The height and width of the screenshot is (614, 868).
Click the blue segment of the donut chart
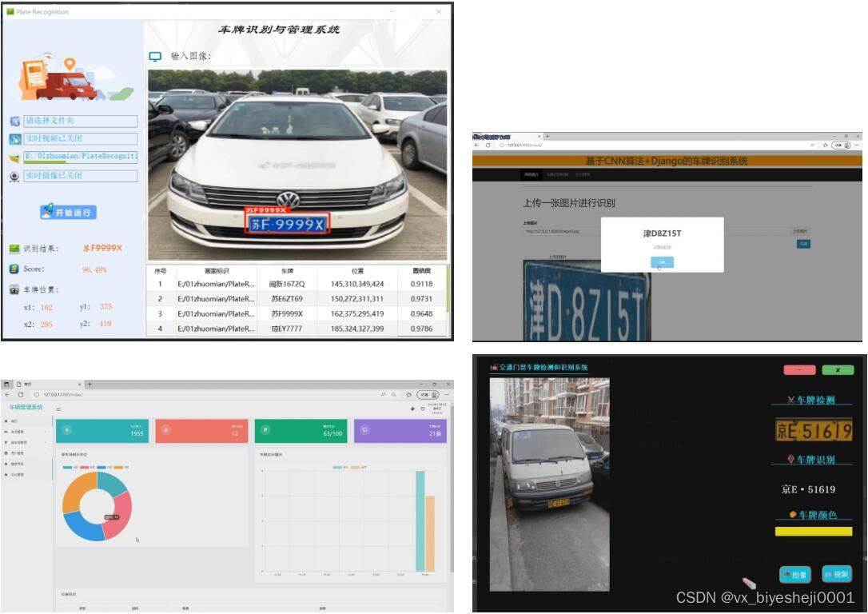click(82, 527)
